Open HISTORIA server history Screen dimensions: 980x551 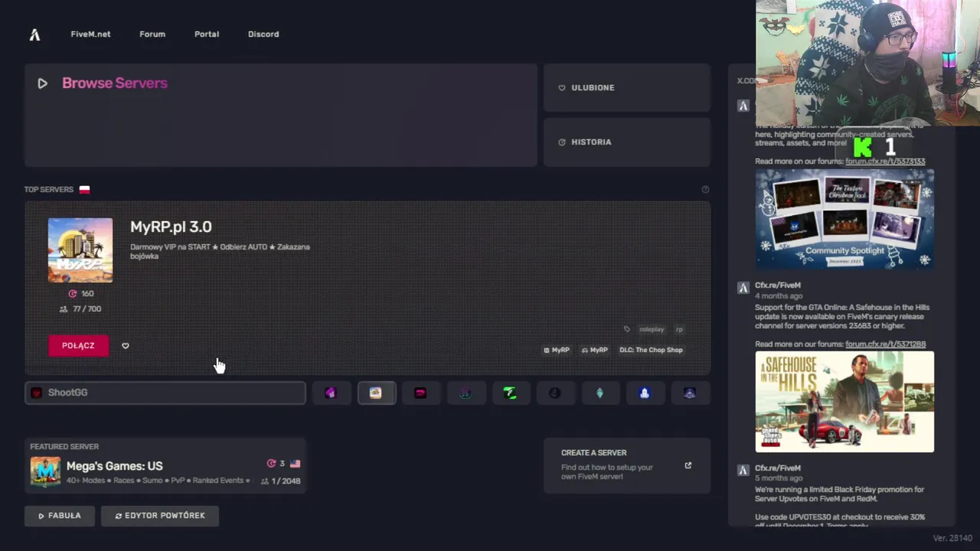coord(627,142)
